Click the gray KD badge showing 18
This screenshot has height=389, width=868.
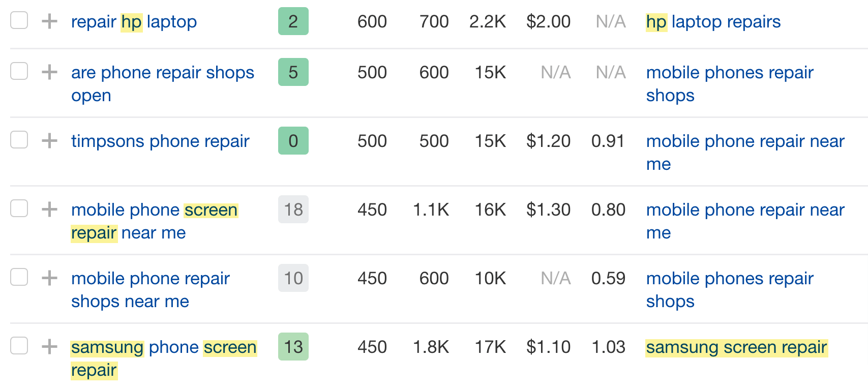(293, 210)
